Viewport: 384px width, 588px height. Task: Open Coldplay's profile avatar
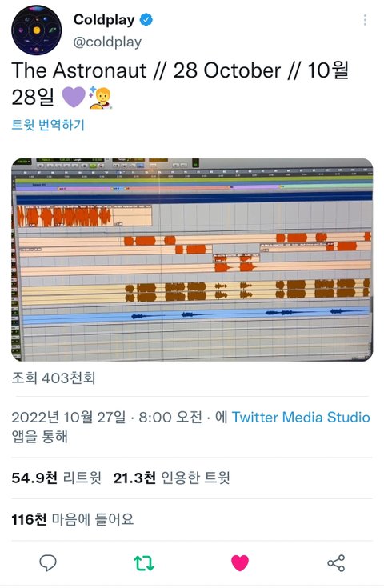(36, 30)
